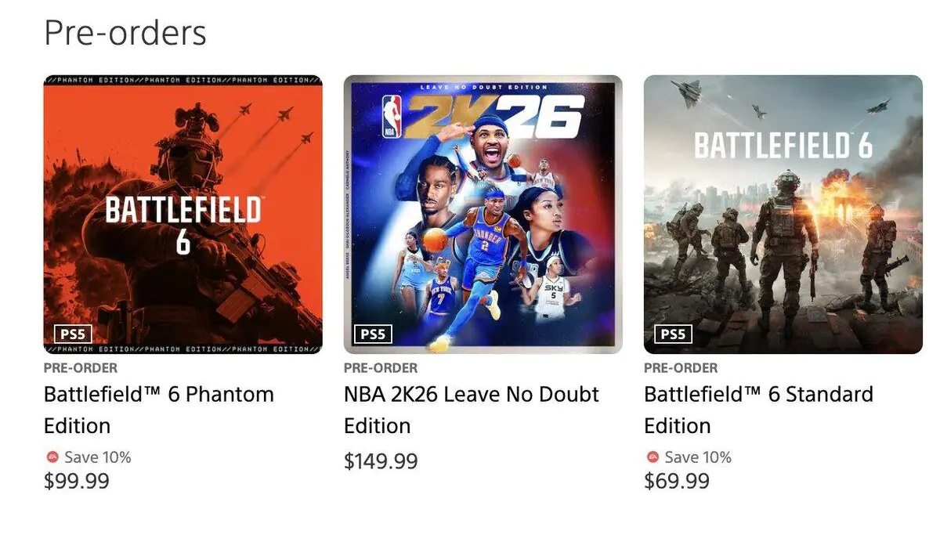Open the Battlefield™ 6 Standard Edition title link
The image size is (940, 560).
pyautogui.click(x=757, y=409)
